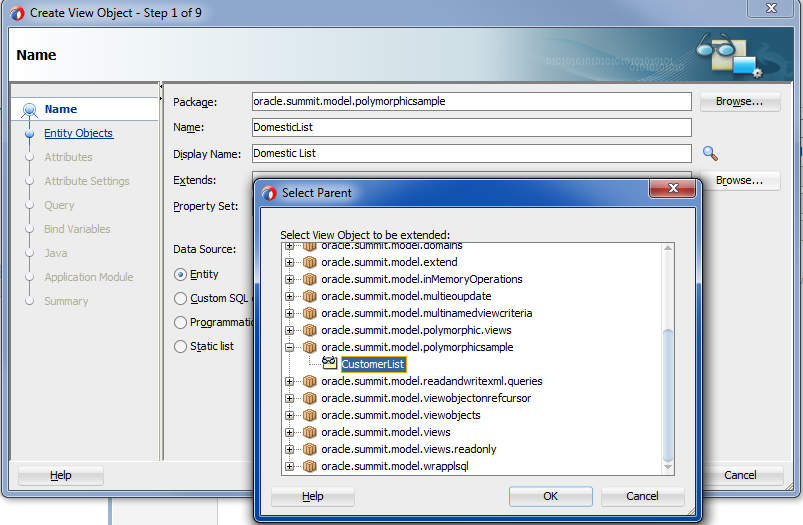Click package icon for oracle.summit.model.inMemoryOperations
This screenshot has width=803, height=525.
coord(309,279)
